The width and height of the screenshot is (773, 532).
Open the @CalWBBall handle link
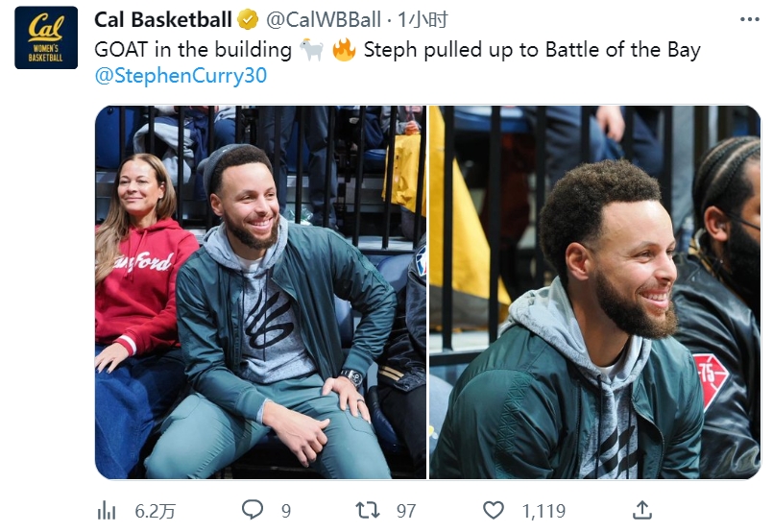[x=324, y=20]
